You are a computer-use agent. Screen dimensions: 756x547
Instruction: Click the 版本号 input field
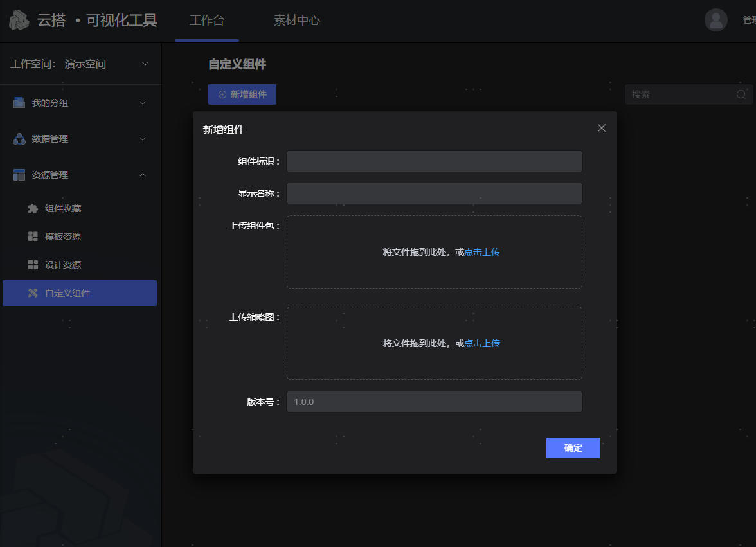click(435, 402)
